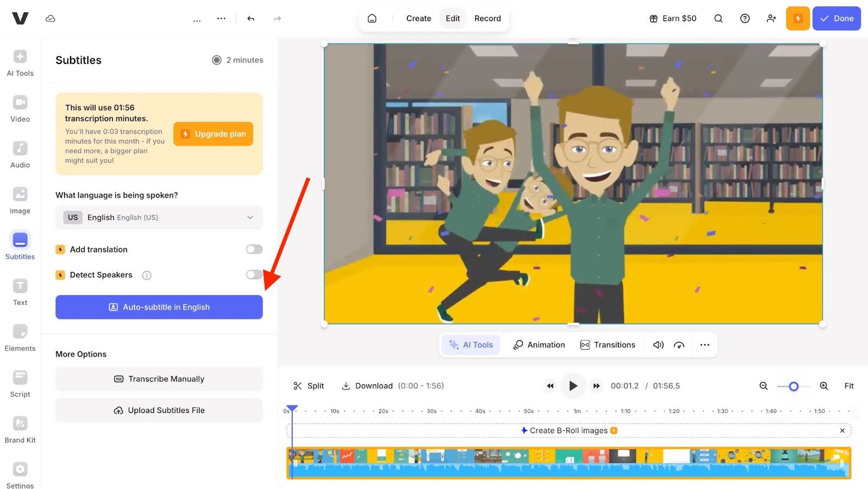Open the AI Tools sidebar panel
The image size is (868, 489).
click(x=20, y=63)
